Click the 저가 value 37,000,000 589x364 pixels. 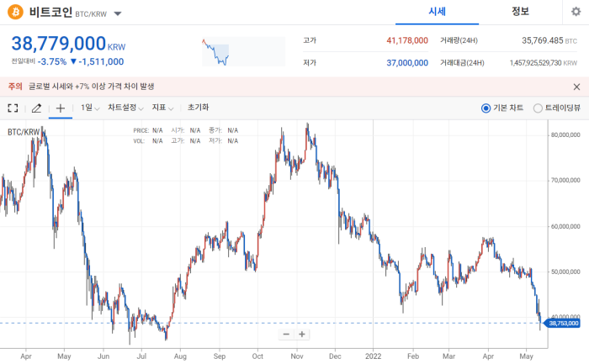coord(407,63)
